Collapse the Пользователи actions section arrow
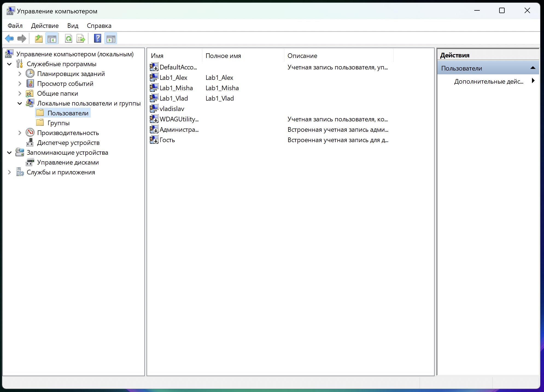The image size is (544, 392). 533,68
